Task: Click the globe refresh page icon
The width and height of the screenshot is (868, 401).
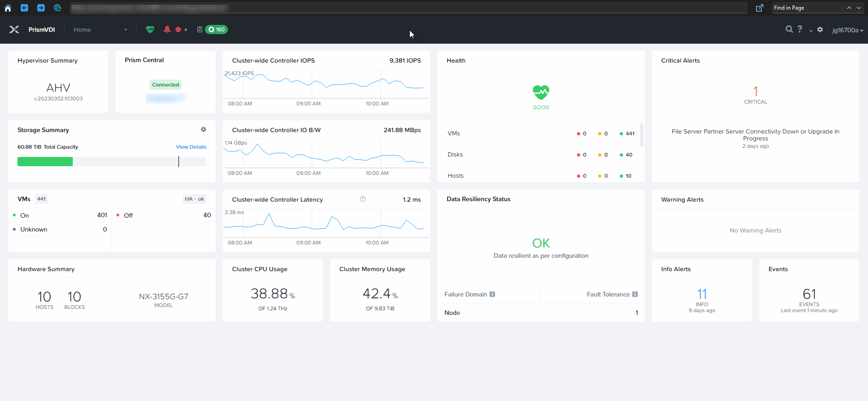Action: tap(58, 8)
